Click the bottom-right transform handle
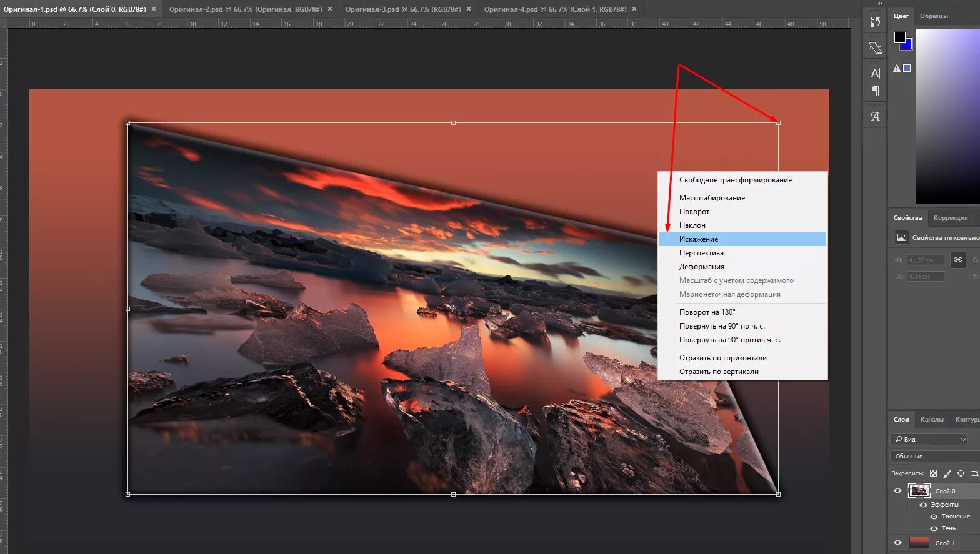 point(778,494)
